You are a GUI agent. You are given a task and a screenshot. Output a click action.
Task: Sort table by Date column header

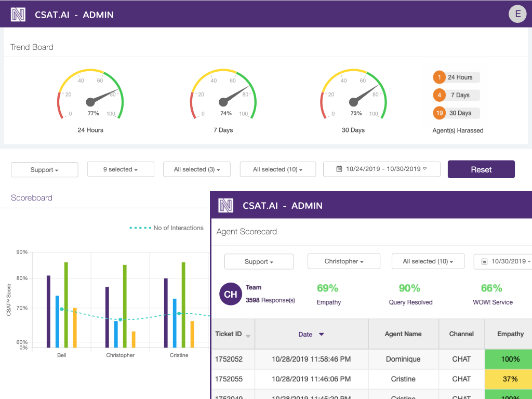tap(311, 334)
